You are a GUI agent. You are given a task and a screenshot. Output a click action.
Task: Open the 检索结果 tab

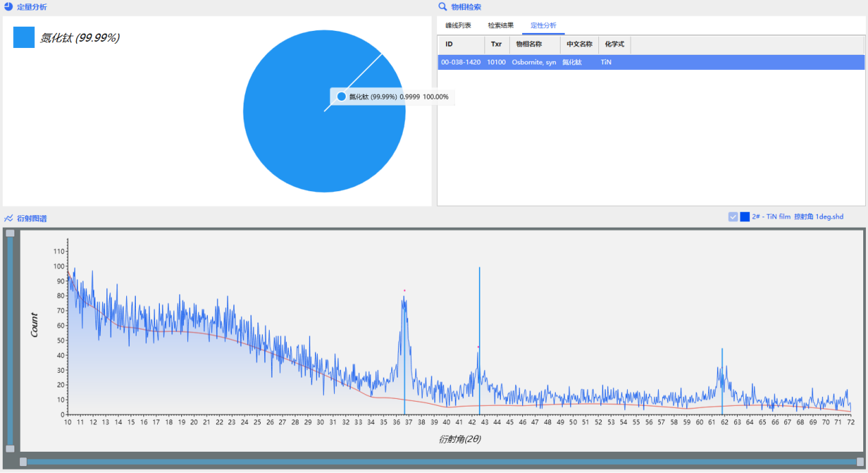(500, 25)
